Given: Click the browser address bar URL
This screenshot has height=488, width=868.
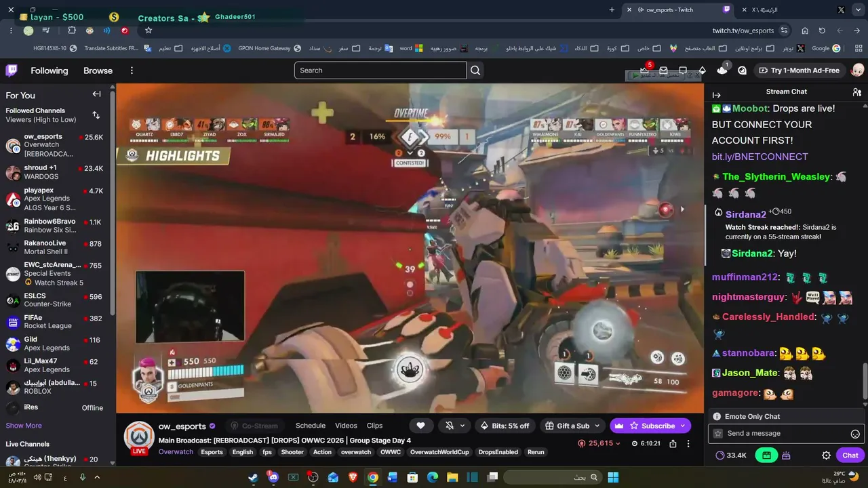Looking at the screenshot, I should click(x=743, y=30).
